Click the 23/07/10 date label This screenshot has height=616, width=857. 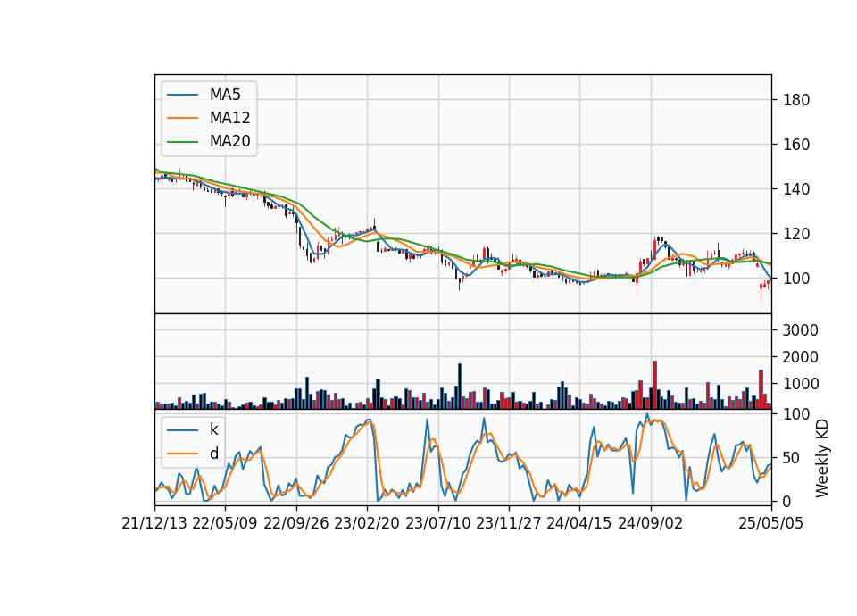pos(437,523)
